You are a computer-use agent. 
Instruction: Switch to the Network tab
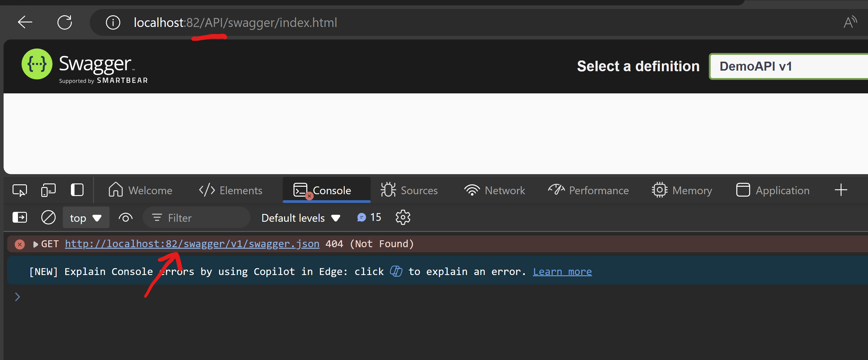494,190
